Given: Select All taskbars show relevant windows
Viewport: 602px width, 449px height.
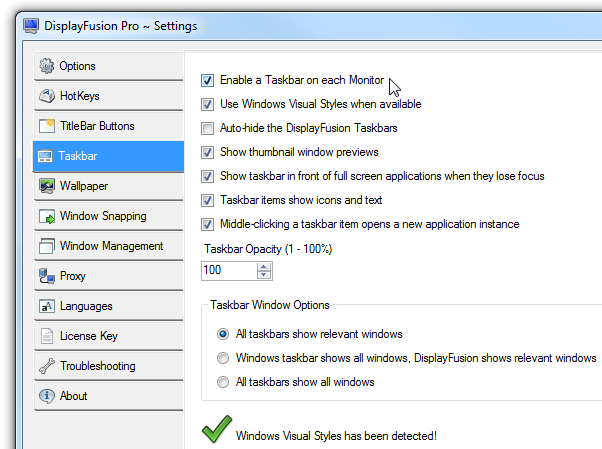Looking at the screenshot, I should [x=223, y=334].
